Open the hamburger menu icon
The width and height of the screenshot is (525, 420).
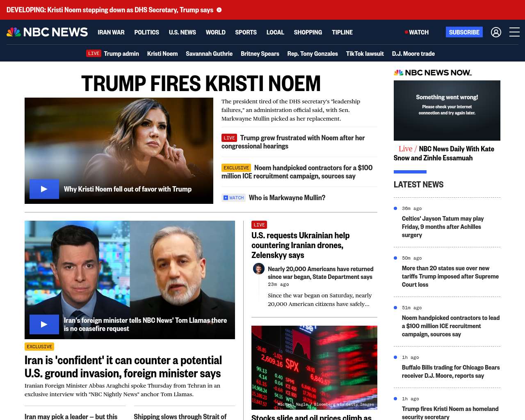(514, 32)
